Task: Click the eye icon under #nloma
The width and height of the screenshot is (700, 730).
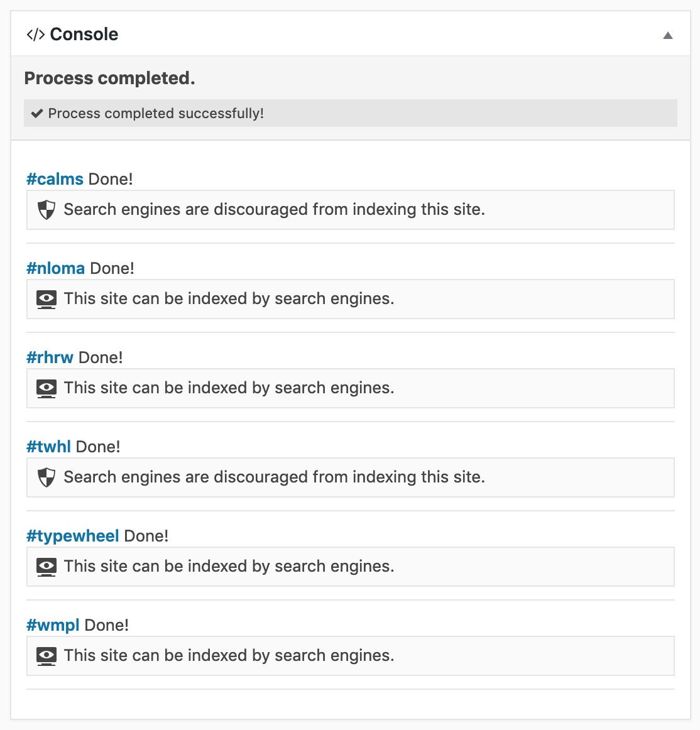Action: [x=46, y=299]
